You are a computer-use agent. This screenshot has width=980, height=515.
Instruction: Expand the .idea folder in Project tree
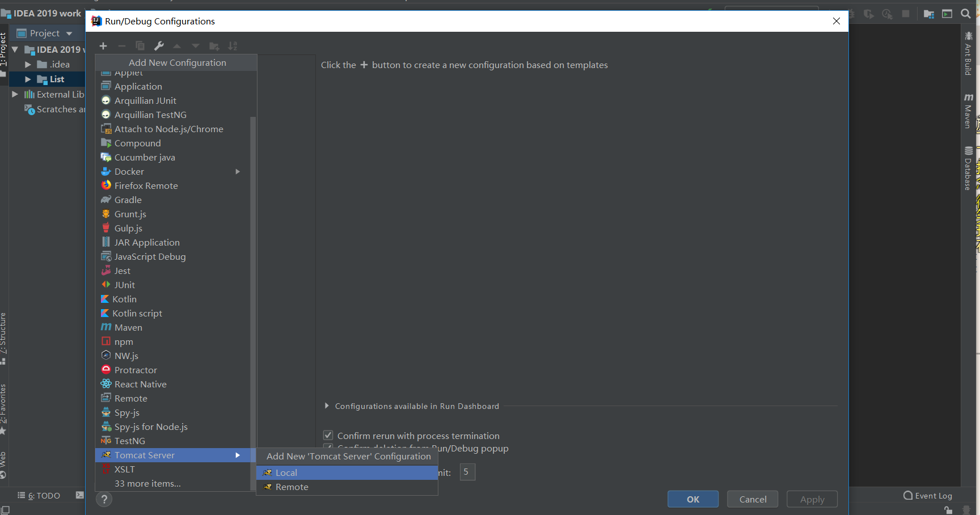(x=28, y=65)
